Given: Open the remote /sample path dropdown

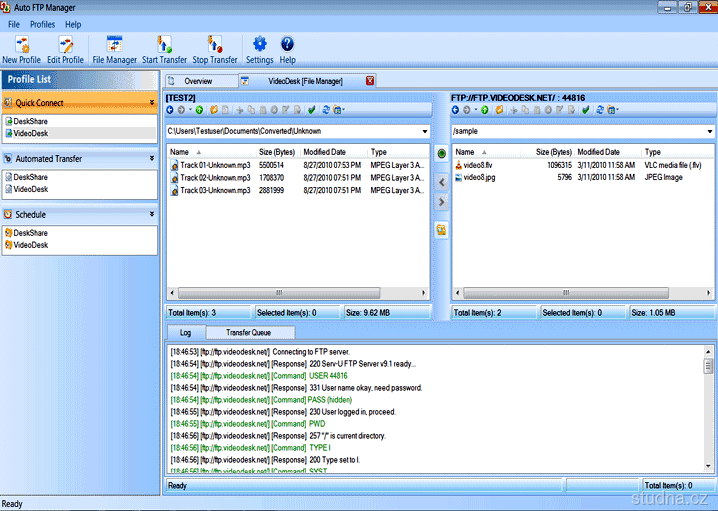Looking at the screenshot, I should tap(710, 131).
